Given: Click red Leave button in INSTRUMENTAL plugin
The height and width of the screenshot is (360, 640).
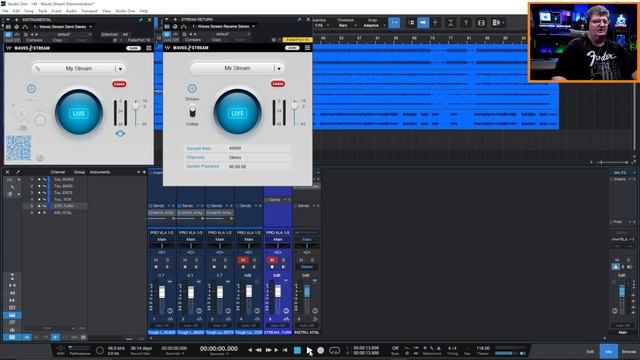Looking at the screenshot, I should (119, 84).
